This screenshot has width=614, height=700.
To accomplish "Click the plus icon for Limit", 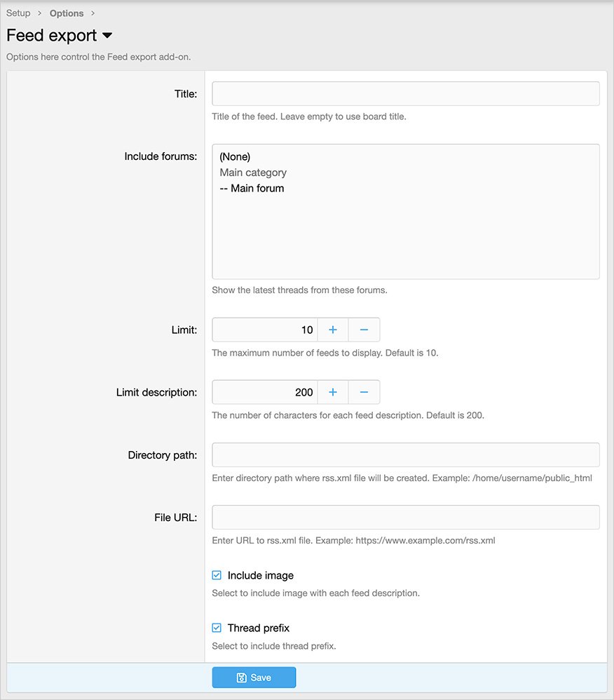I will click(x=333, y=330).
